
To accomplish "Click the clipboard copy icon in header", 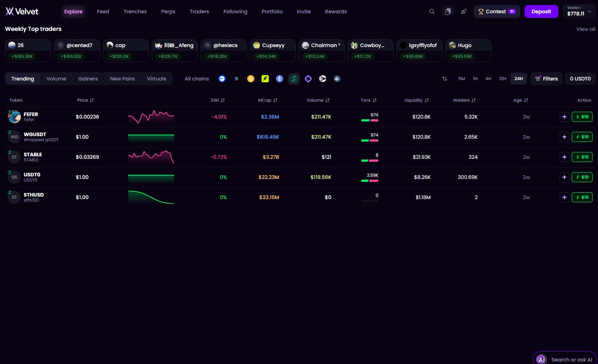I will point(448,11).
